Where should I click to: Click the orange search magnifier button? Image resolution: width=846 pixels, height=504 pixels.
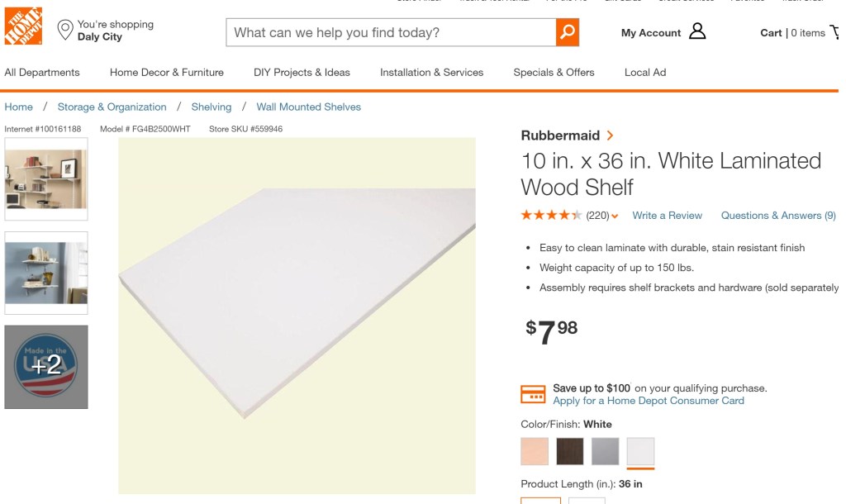click(x=567, y=32)
